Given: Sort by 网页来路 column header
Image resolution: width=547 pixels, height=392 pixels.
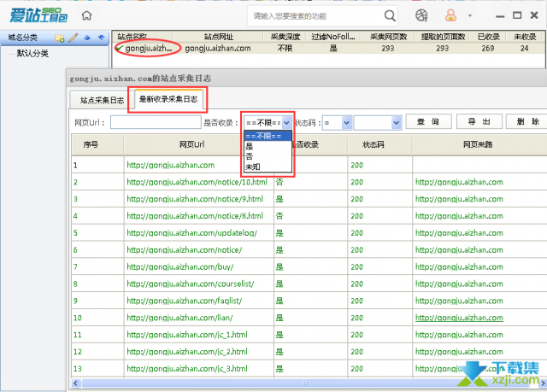Looking at the screenshot, I should (478, 144).
